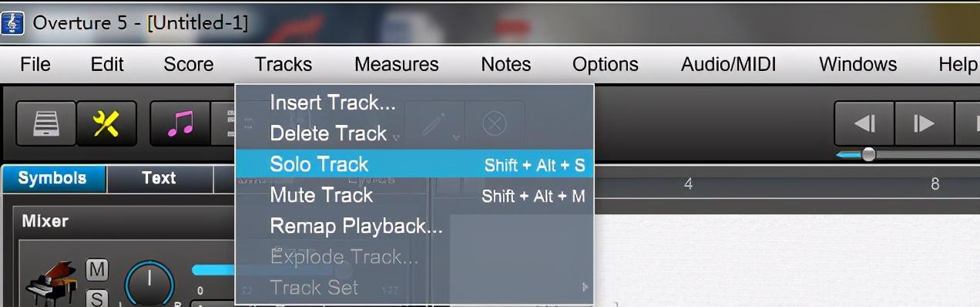This screenshot has width=980, height=307.
Task: Toggle the M mute button in Mixer
Action: click(97, 269)
